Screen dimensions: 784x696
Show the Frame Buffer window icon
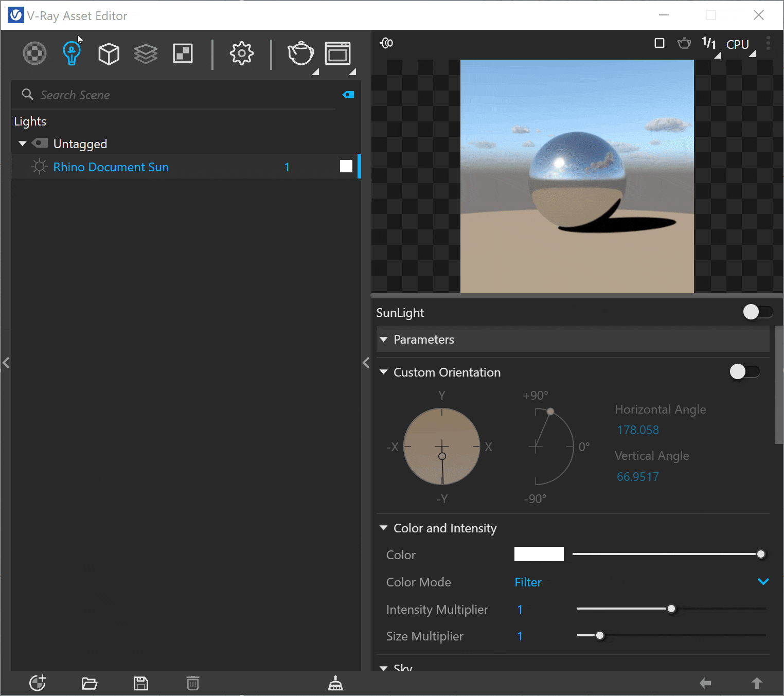point(337,53)
